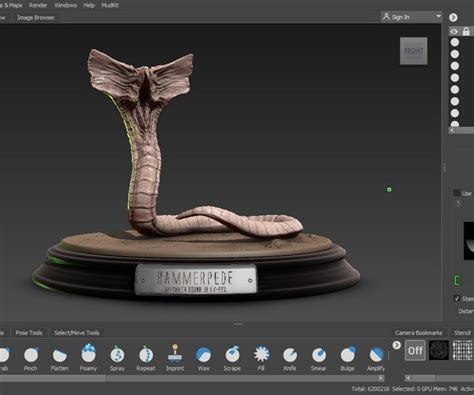Expand the stencil tray arrow button
This screenshot has height=395, width=474.
coord(396,345)
